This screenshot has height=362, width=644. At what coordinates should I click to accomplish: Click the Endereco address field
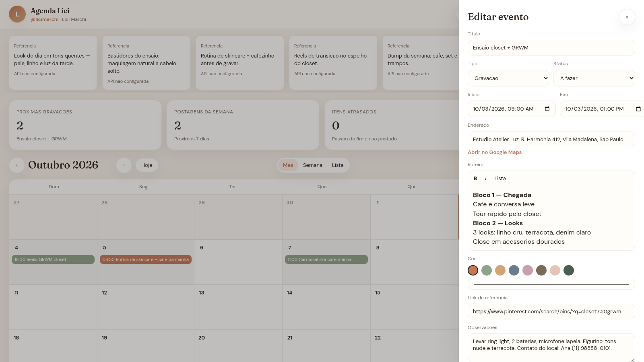(551, 140)
